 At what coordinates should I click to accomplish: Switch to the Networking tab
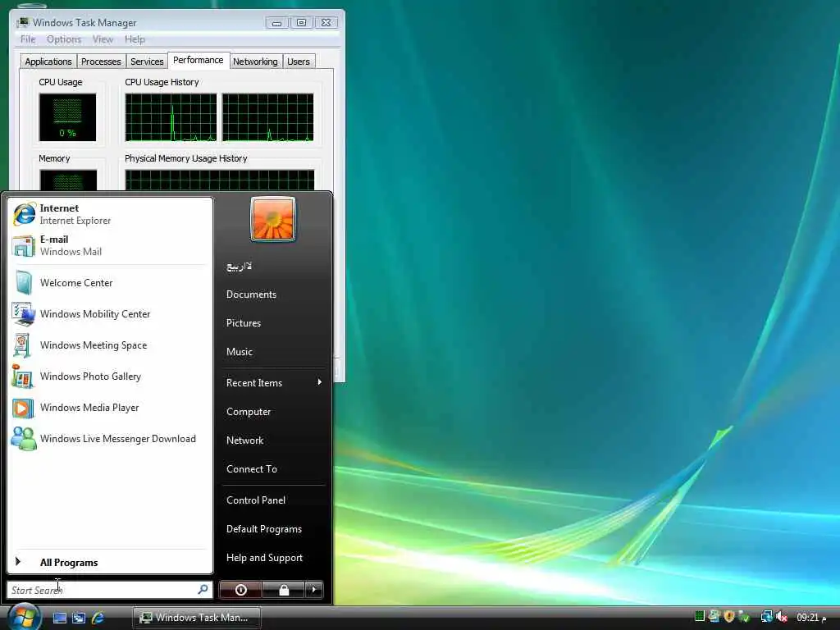(x=256, y=62)
